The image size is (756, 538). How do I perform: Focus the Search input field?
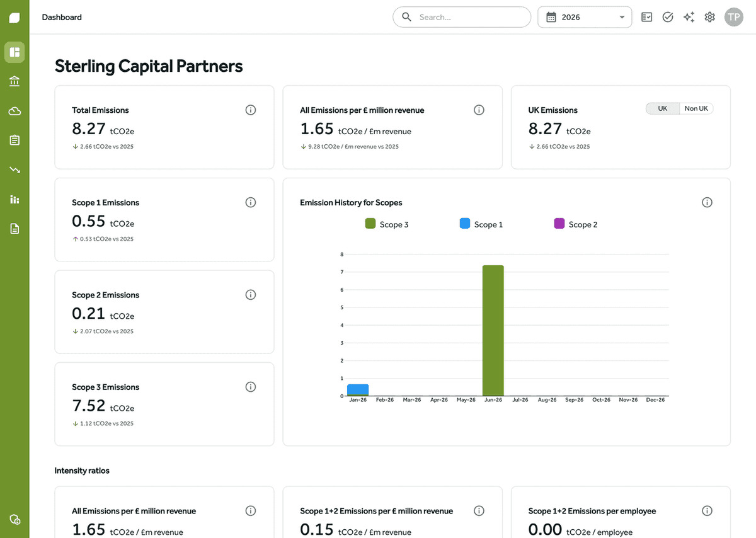click(462, 17)
